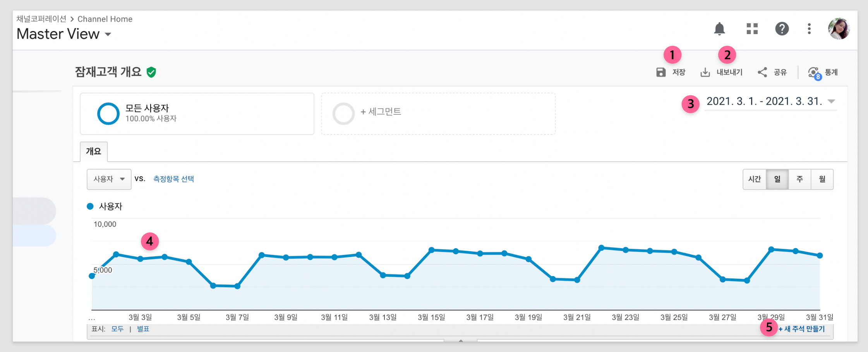This screenshot has height=352, width=868.
Task: Click the green verified shield icon
Action: coord(151,72)
